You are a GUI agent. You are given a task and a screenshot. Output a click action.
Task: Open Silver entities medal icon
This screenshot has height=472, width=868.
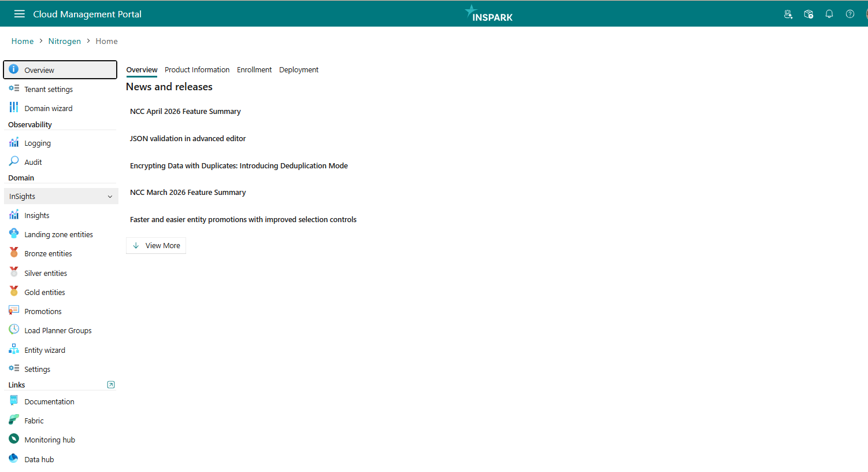click(x=14, y=272)
